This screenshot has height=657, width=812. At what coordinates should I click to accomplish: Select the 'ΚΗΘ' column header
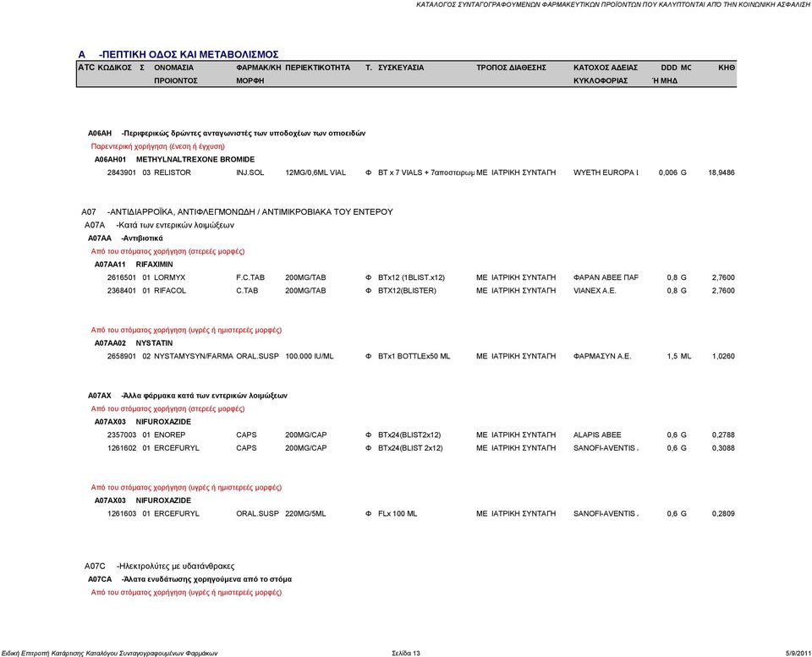[x=727, y=68]
